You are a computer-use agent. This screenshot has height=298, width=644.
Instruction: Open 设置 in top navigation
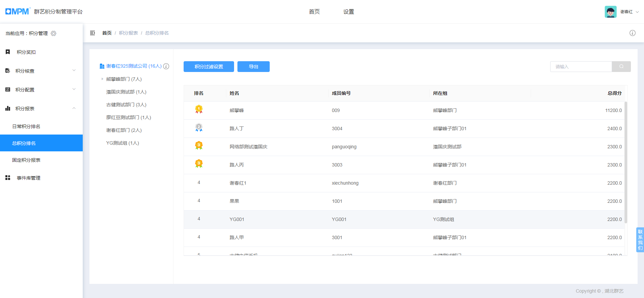click(349, 12)
